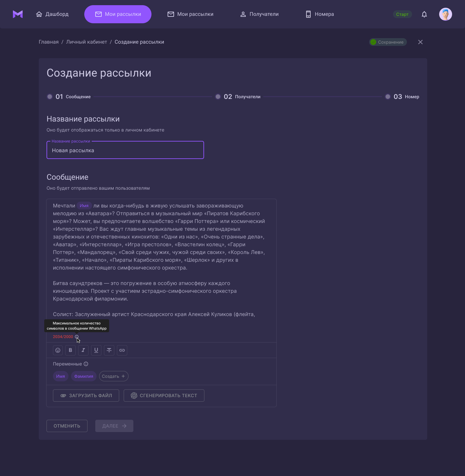Open Номера navigation item
The image size is (465, 476).
click(320, 14)
